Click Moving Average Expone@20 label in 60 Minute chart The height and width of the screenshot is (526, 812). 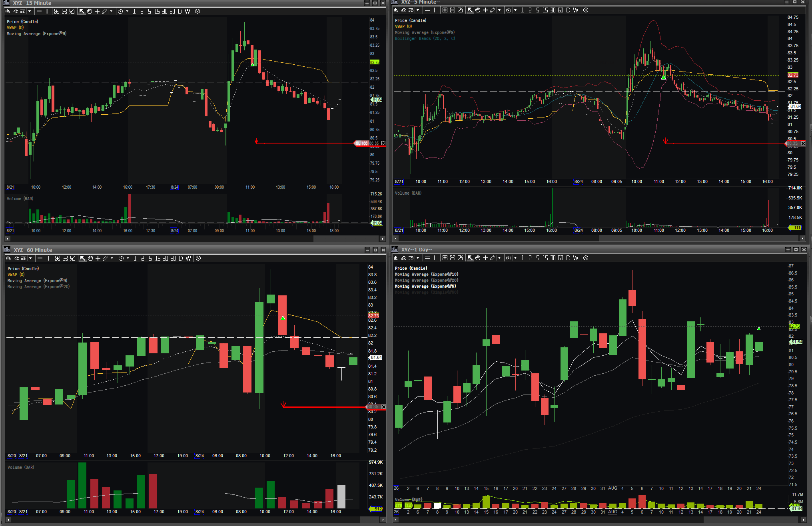pos(38,287)
